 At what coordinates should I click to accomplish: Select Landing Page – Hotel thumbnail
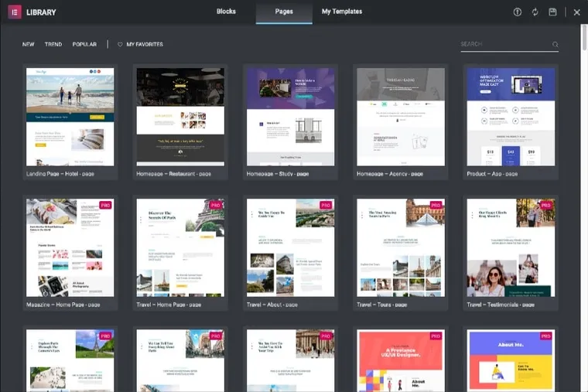tap(70, 117)
